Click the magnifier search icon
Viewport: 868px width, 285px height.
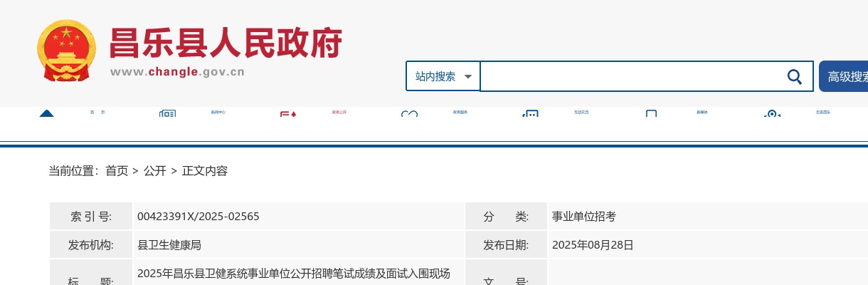[x=794, y=76]
